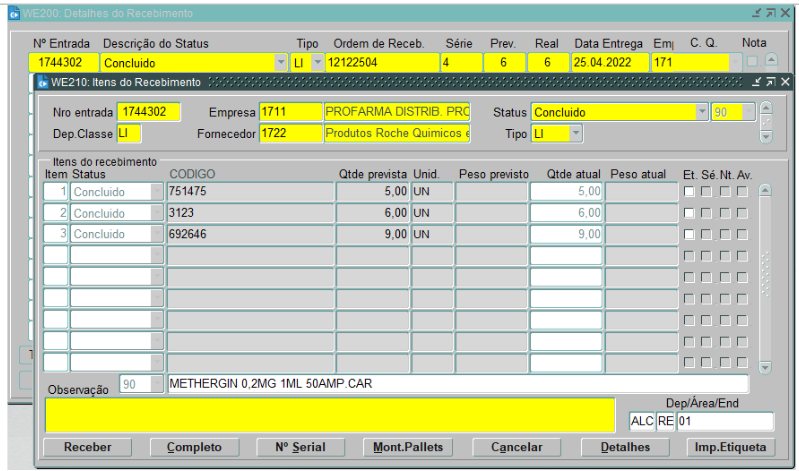Toggle Av. checkbox for item 692646
This screenshot has height=471, width=799.
click(x=742, y=234)
